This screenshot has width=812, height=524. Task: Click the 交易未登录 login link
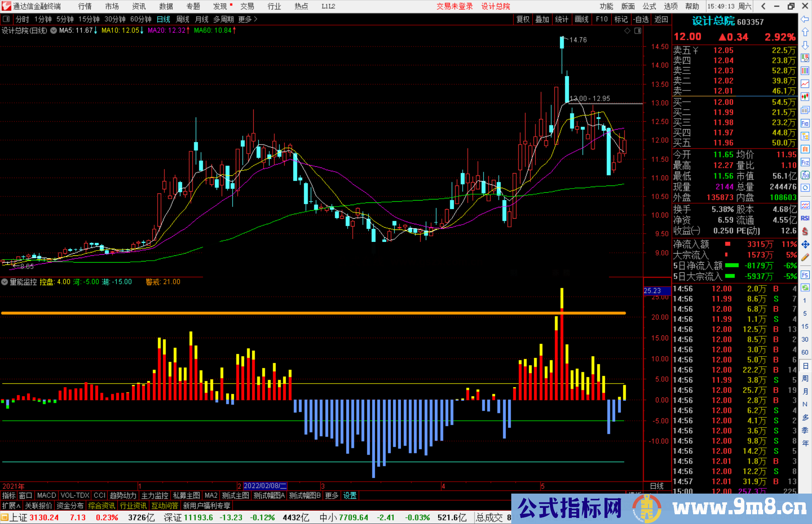[454, 6]
